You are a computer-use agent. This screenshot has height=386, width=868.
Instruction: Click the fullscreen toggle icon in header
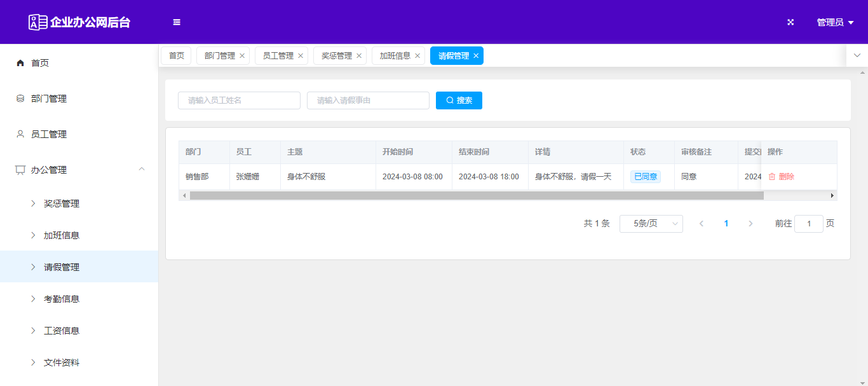point(790,22)
